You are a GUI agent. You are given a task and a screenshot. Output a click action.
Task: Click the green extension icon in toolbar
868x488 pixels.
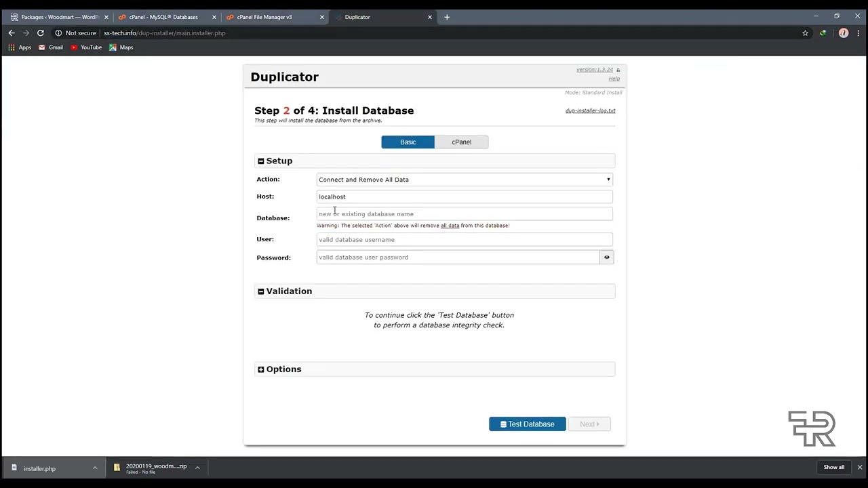[823, 33]
